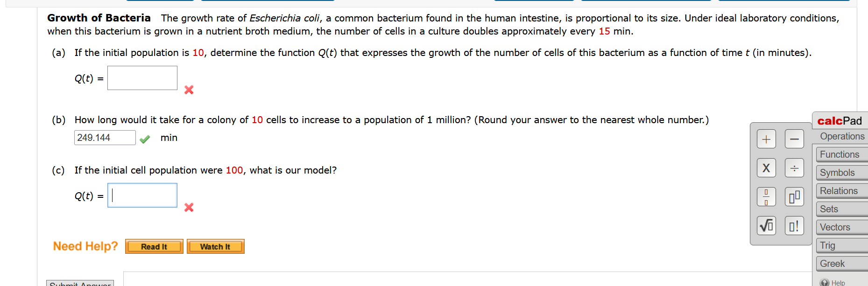Click the multiplication icon on calcPad
This screenshot has height=286, width=868.
[766, 168]
